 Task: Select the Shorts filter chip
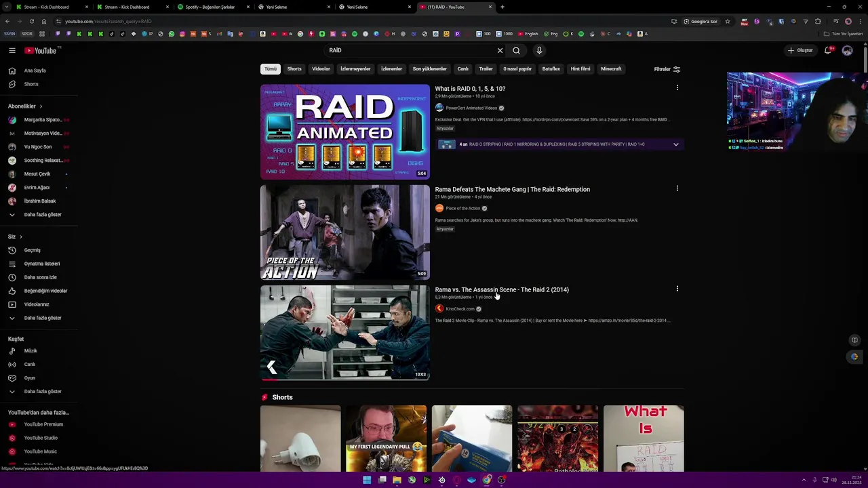tap(294, 69)
